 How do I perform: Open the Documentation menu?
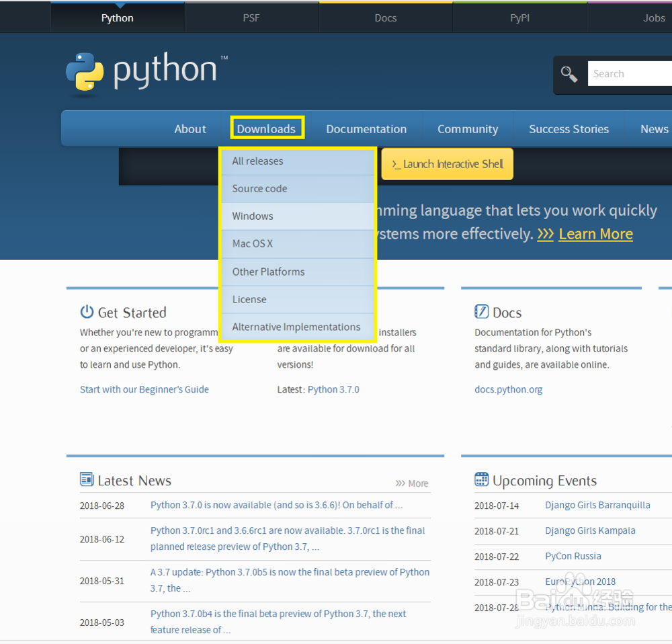point(366,128)
